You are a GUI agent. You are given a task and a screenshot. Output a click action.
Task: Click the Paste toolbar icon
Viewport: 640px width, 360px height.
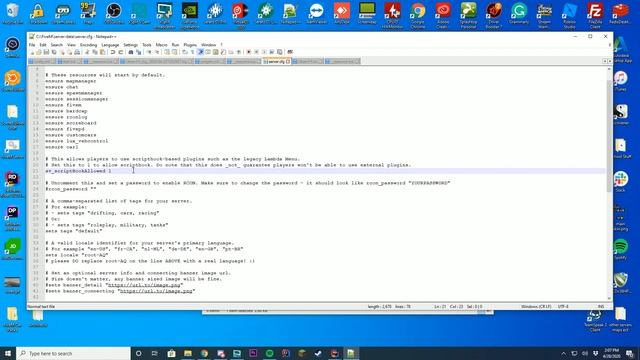point(102,52)
